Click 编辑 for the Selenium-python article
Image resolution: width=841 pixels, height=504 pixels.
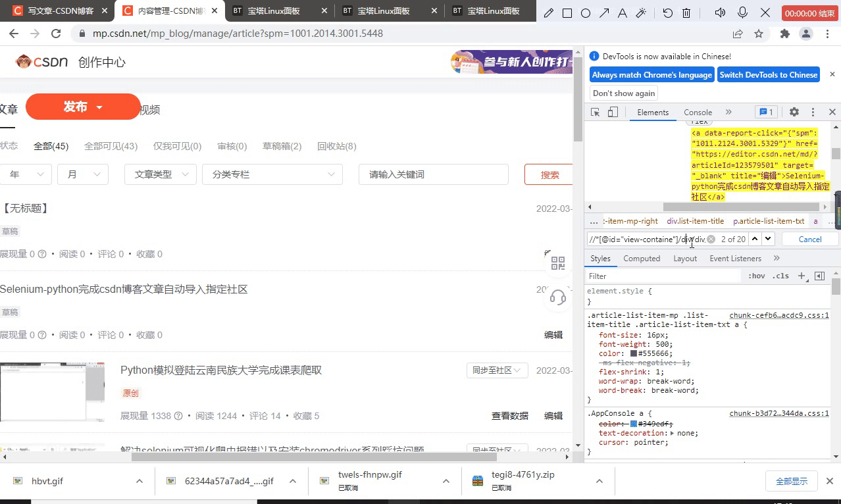[x=553, y=335]
